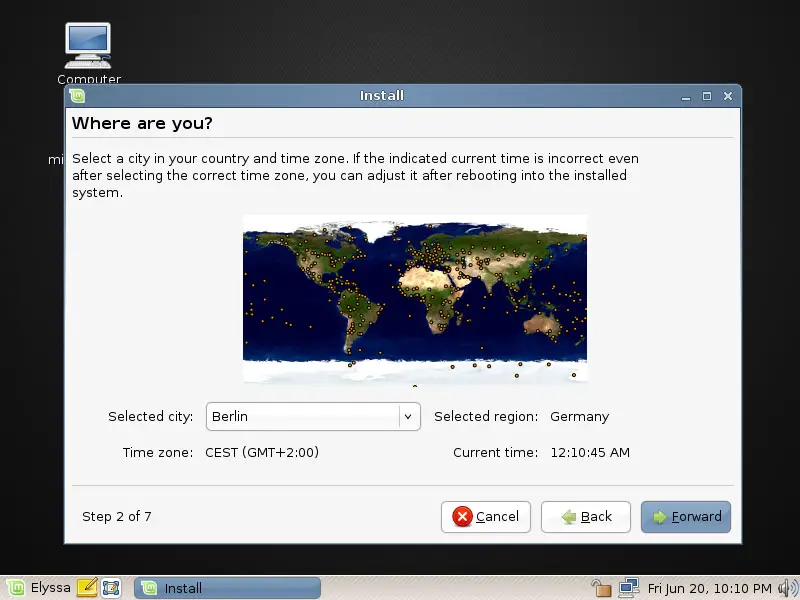Click the Berlin city field

[x=313, y=416]
